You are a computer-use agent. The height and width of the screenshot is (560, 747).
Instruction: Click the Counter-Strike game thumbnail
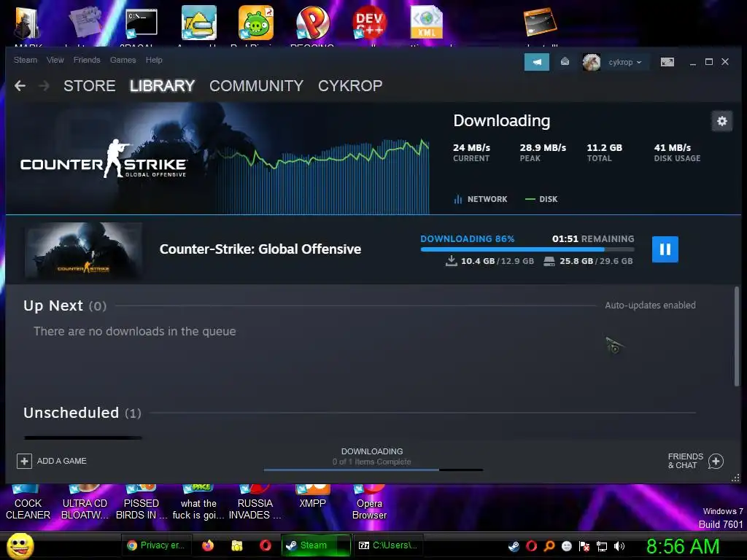pyautogui.click(x=83, y=250)
